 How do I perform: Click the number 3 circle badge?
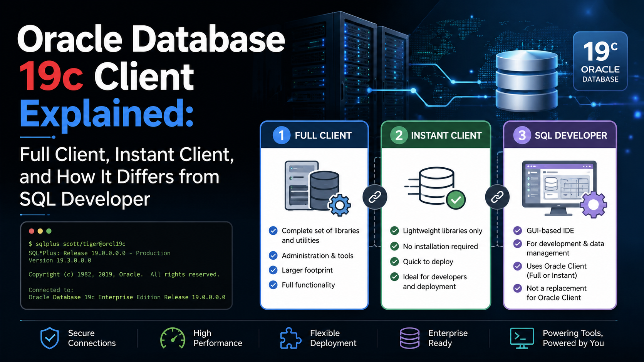pos(522,135)
